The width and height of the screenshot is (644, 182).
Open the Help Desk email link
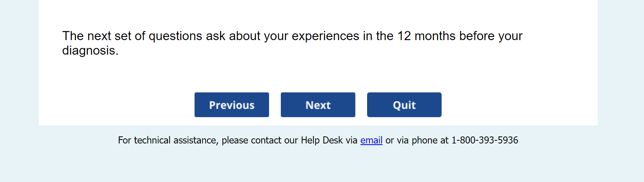(371, 140)
